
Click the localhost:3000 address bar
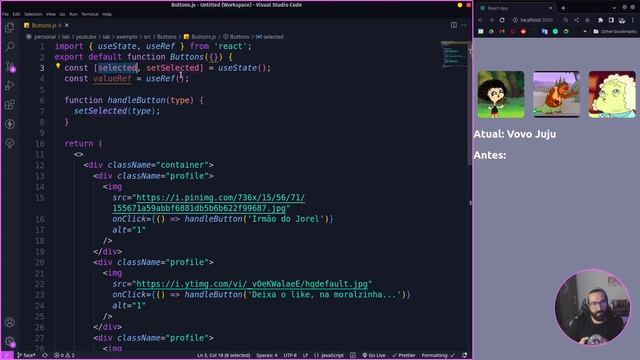click(536, 20)
